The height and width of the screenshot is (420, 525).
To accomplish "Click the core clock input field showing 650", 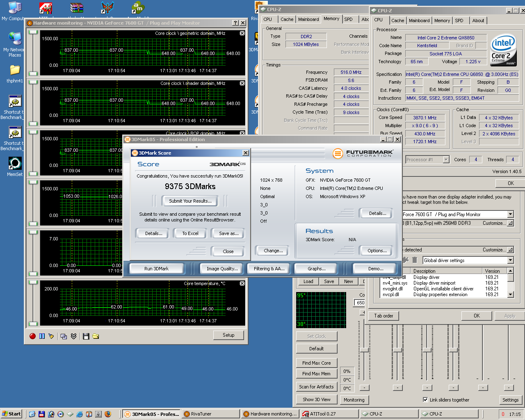I will click(359, 303).
